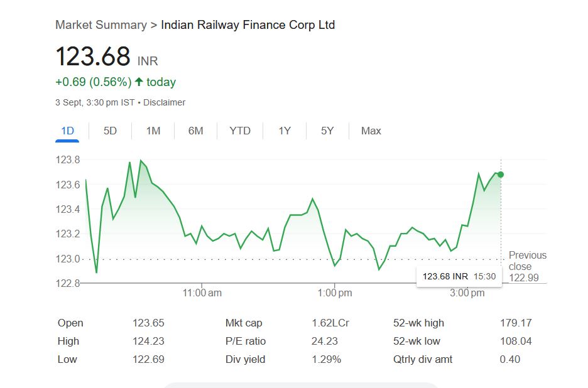Screen dimensions: 588x388
Task: Switch to the 5D chart tab
Action: tap(110, 131)
